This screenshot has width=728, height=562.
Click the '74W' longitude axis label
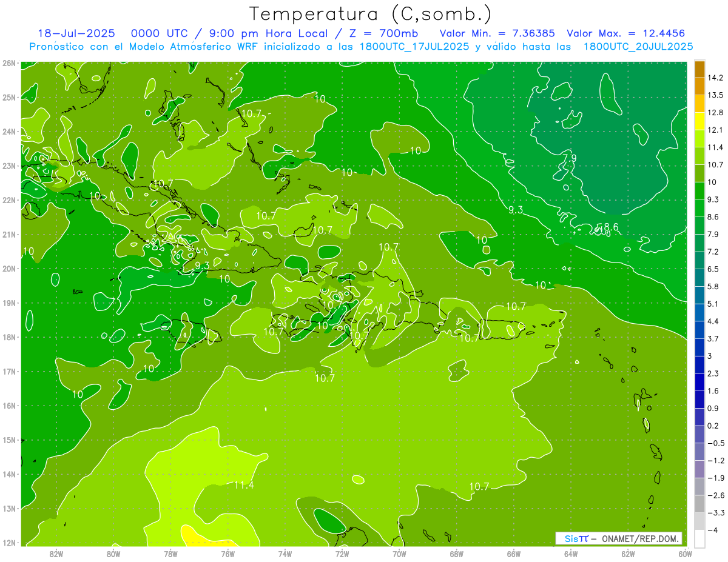coord(285,554)
